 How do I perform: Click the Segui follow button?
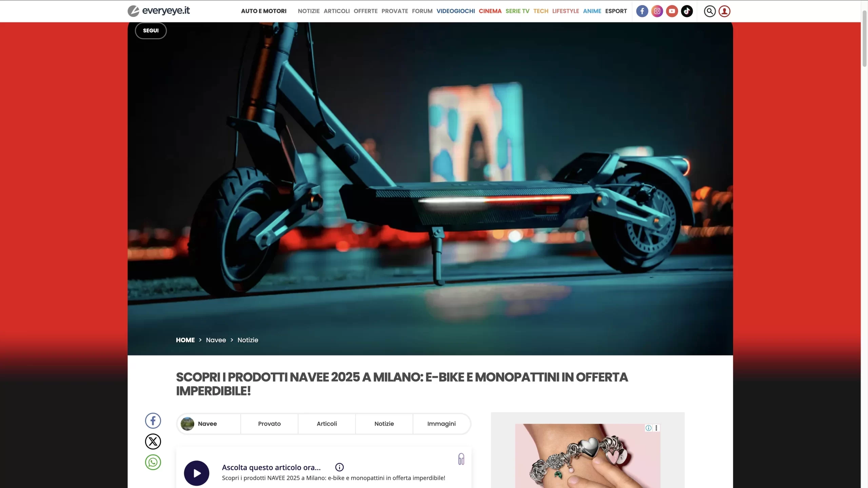(x=151, y=30)
